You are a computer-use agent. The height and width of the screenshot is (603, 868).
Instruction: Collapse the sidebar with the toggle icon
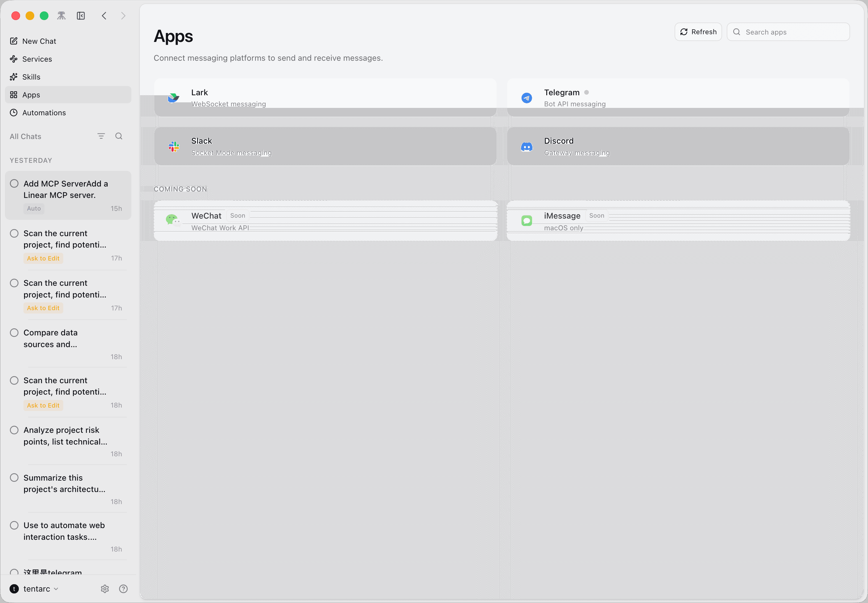[81, 15]
